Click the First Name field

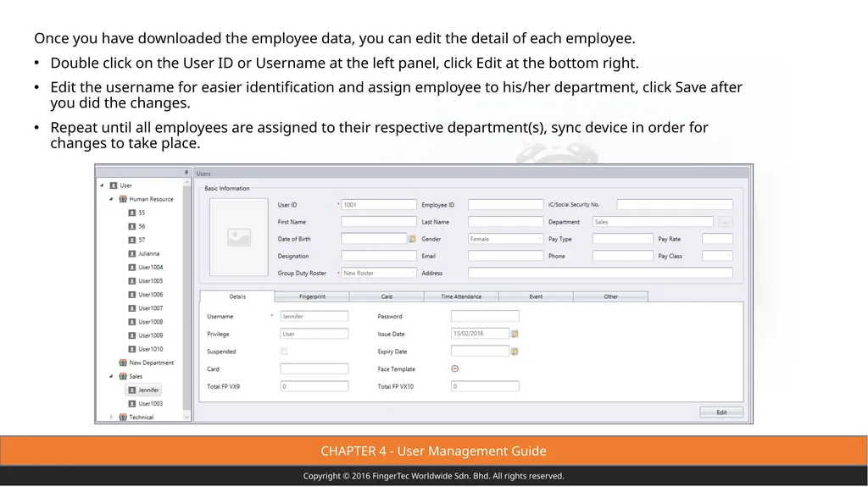(x=379, y=222)
